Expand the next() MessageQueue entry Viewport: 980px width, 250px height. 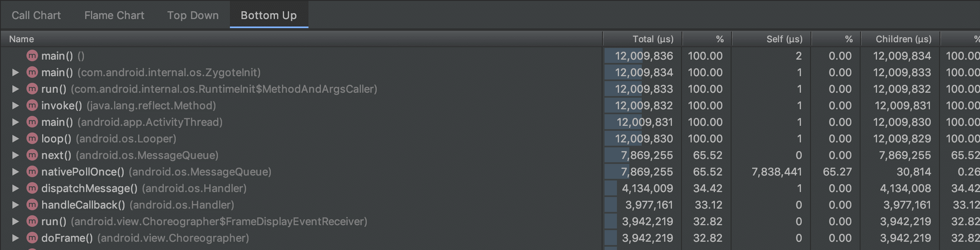coord(16,155)
